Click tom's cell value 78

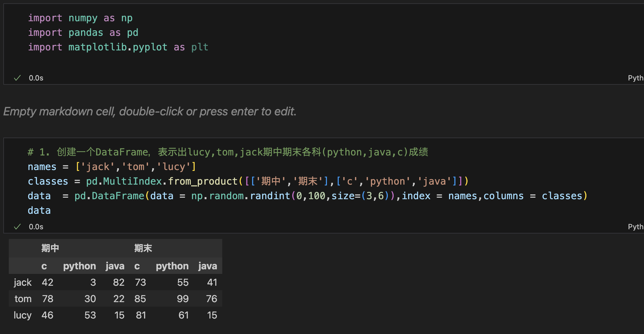pyautogui.click(x=48, y=299)
